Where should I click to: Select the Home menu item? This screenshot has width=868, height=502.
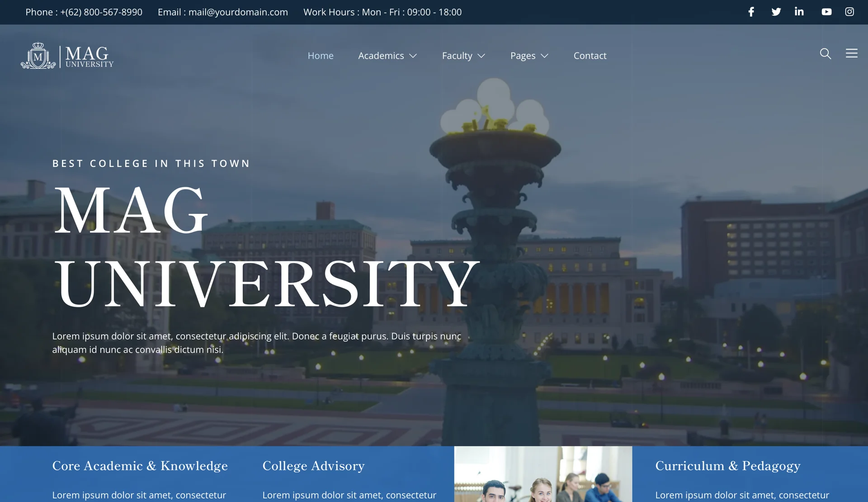click(321, 56)
